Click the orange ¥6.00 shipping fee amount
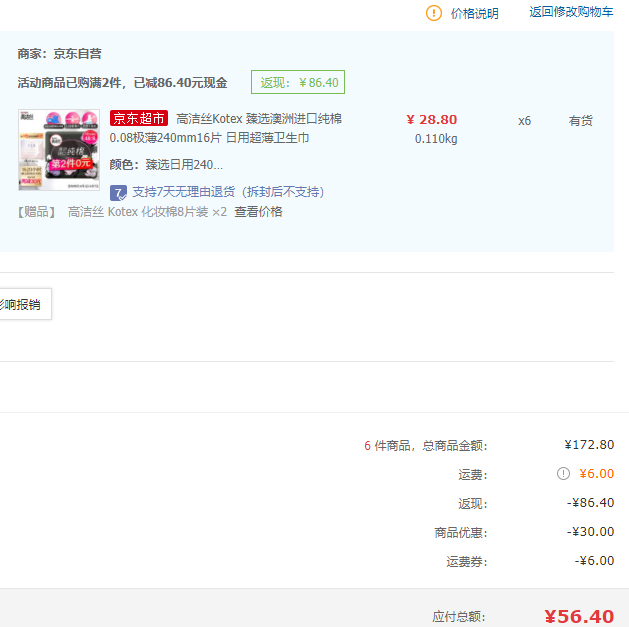The image size is (629, 627). coord(596,474)
